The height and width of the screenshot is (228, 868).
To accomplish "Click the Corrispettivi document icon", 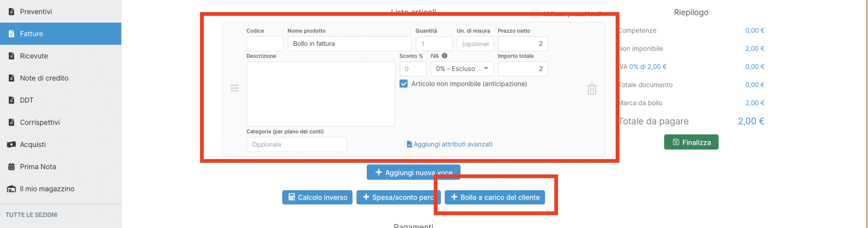I will [12, 122].
